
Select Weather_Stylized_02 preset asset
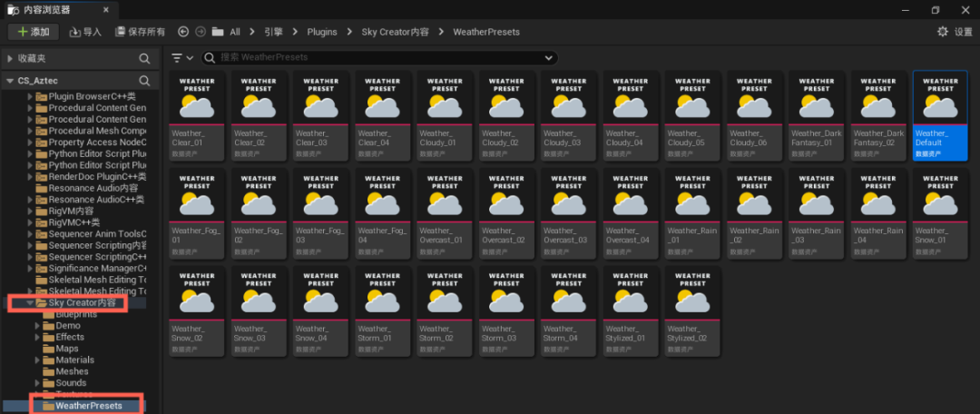[x=693, y=310]
